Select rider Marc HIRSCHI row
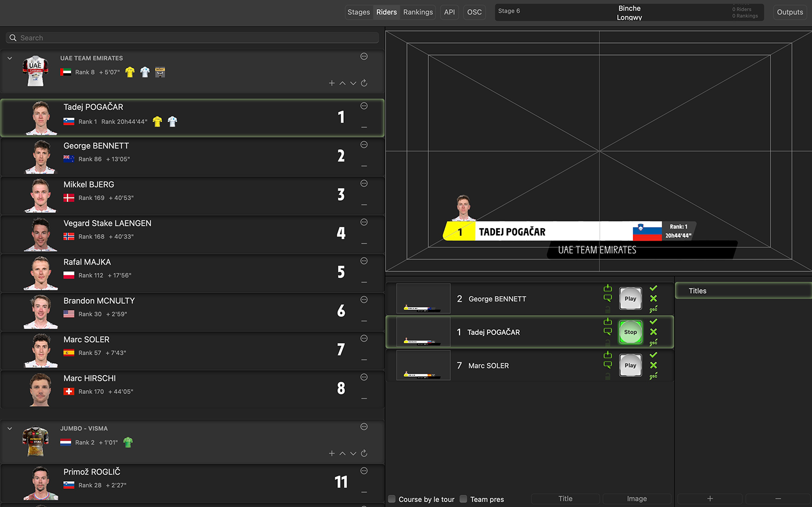 (192, 389)
